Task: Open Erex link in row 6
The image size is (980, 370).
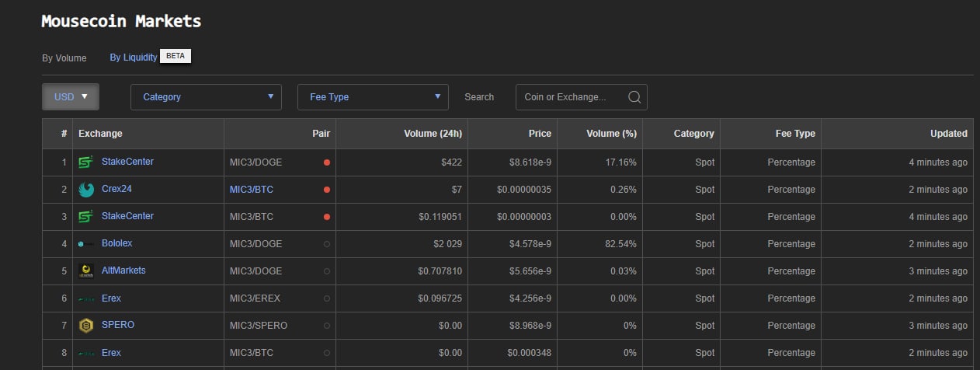Action: (112, 298)
